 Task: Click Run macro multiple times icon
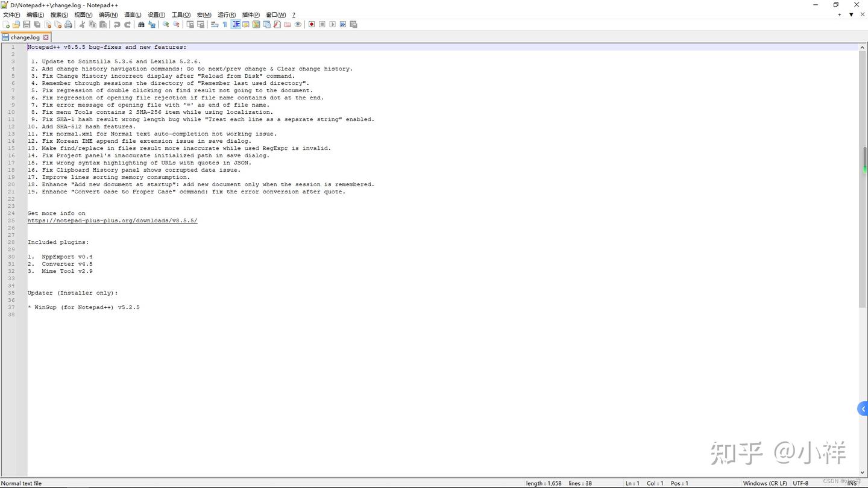(343, 25)
